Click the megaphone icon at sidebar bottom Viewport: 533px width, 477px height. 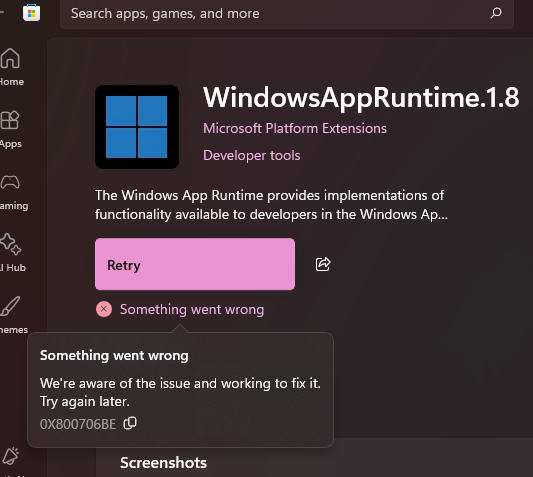click(10, 456)
